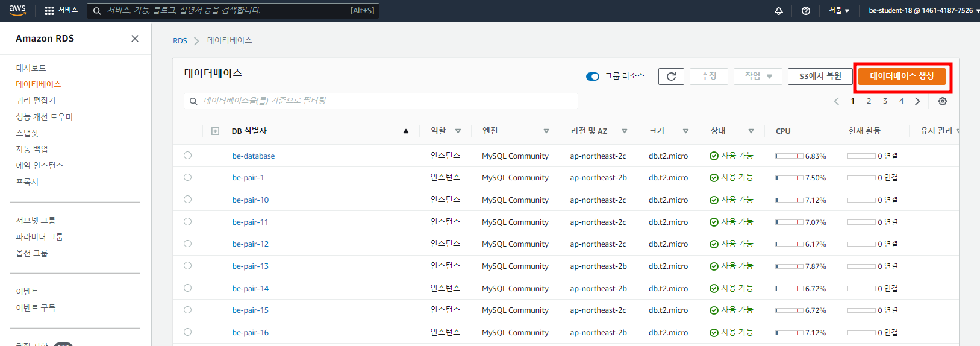
Task: Select the be-pair-12 radio button
Action: pyautogui.click(x=188, y=244)
